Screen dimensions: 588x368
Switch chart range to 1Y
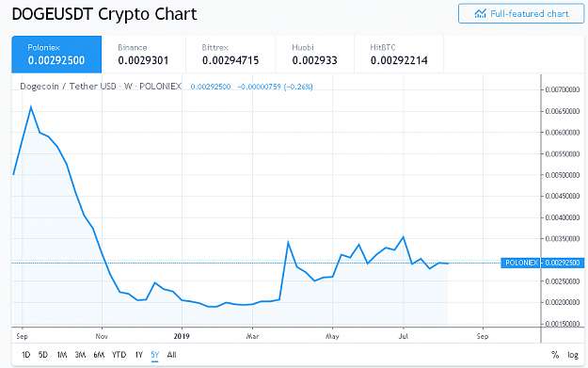tap(139, 355)
